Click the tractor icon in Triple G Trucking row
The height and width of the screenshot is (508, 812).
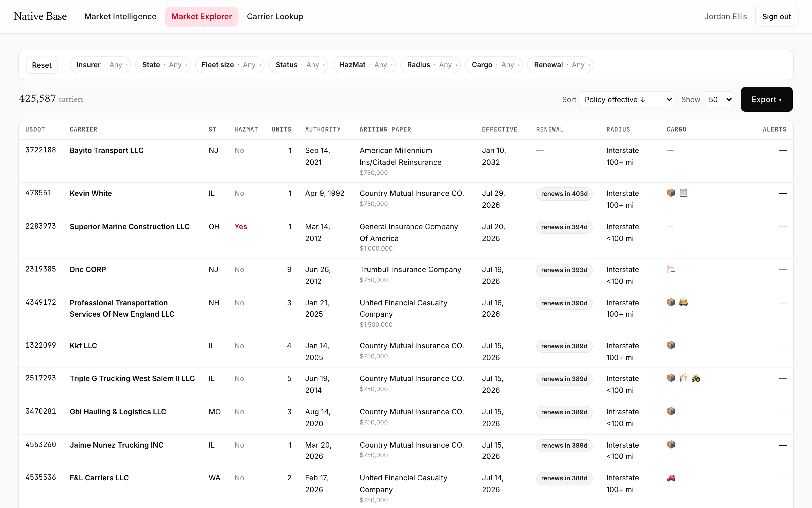(x=696, y=378)
